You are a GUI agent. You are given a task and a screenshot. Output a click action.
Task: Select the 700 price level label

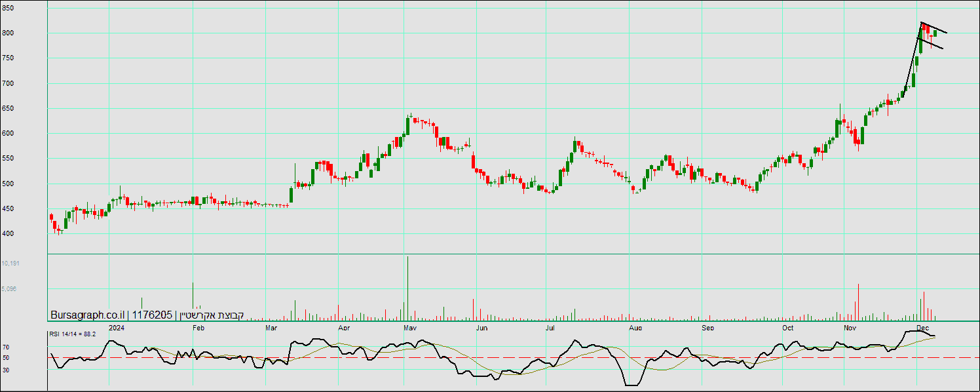[x=7, y=84]
